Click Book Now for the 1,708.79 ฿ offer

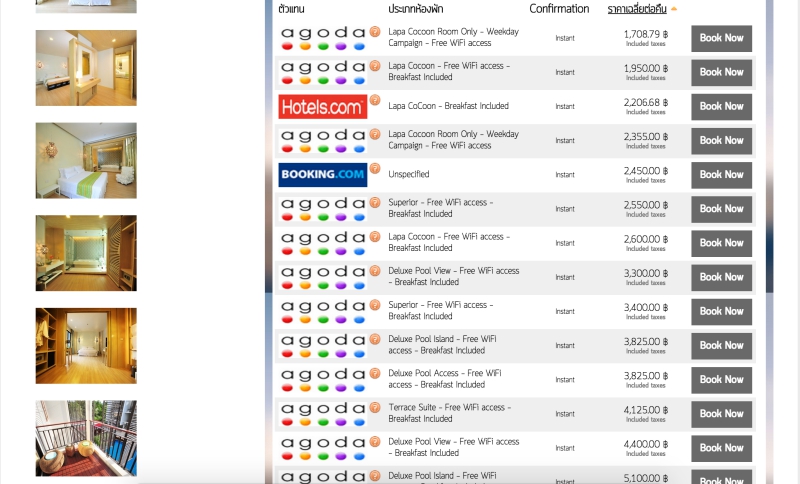(721, 38)
